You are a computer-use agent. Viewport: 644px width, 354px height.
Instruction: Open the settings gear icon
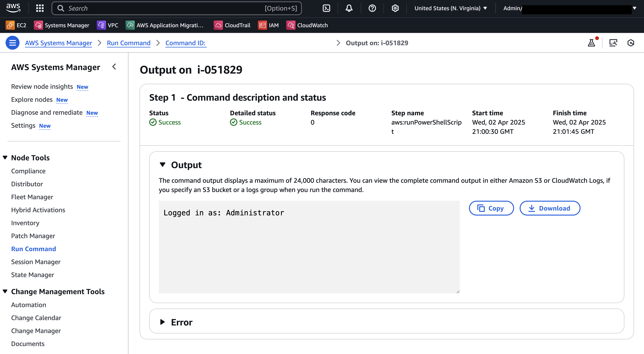click(395, 8)
